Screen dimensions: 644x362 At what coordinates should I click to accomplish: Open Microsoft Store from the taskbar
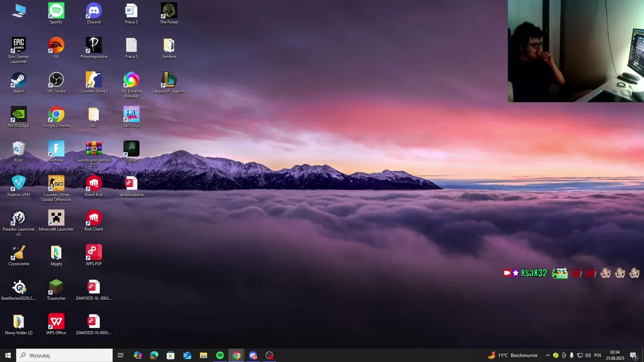[171, 355]
